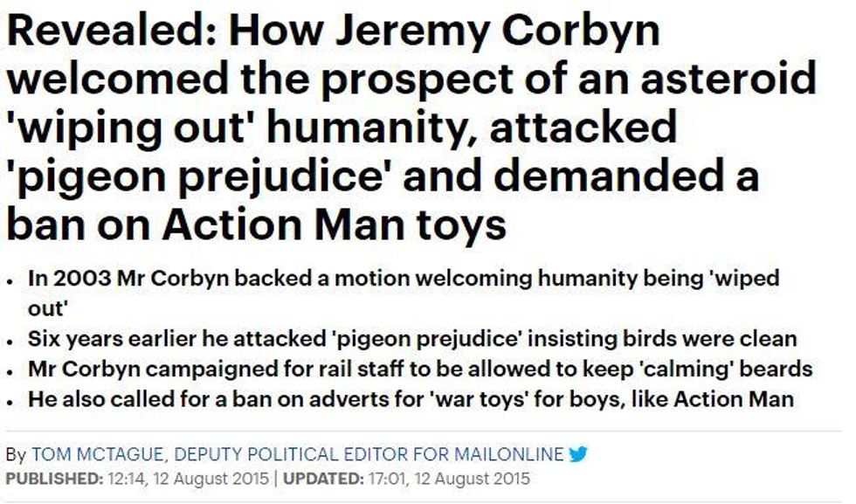Click the 'PUBLISHED:' label
856x504 pixels.
[54, 479]
